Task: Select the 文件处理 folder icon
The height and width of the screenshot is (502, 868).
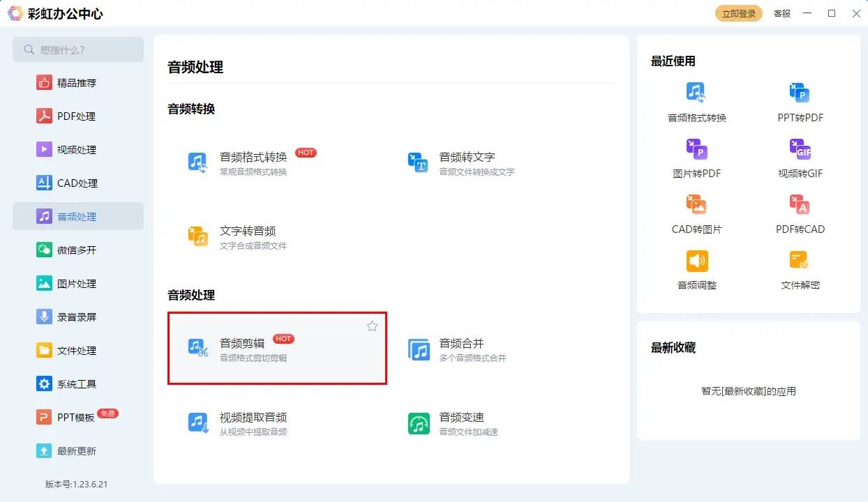Action: (45, 351)
